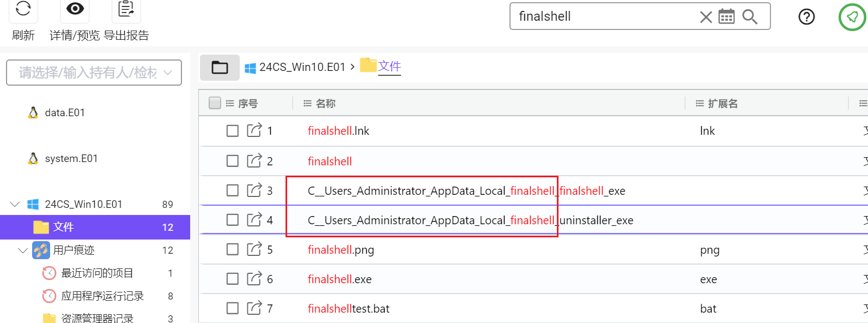This screenshot has width=868, height=323.
Task: Collapse the 用户痕迹 tree section
Action: pos(23,250)
